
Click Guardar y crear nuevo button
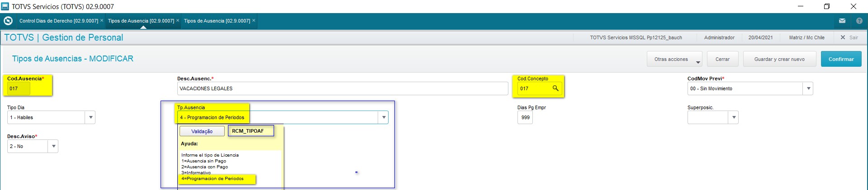(779, 59)
